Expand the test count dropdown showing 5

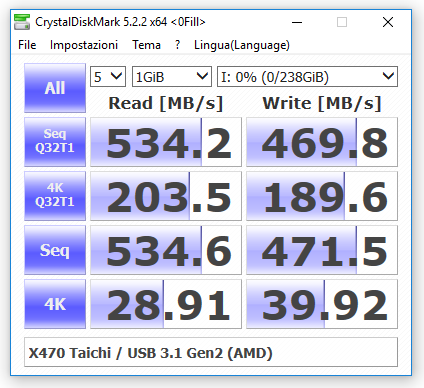(x=108, y=77)
